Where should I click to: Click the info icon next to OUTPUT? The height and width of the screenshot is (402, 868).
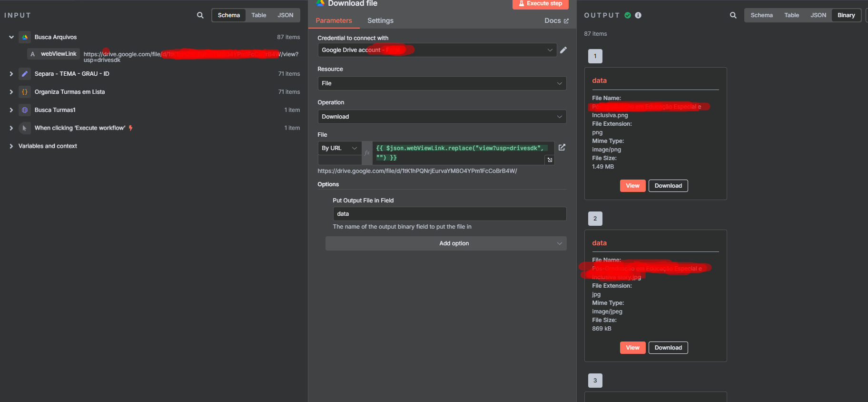tap(638, 15)
